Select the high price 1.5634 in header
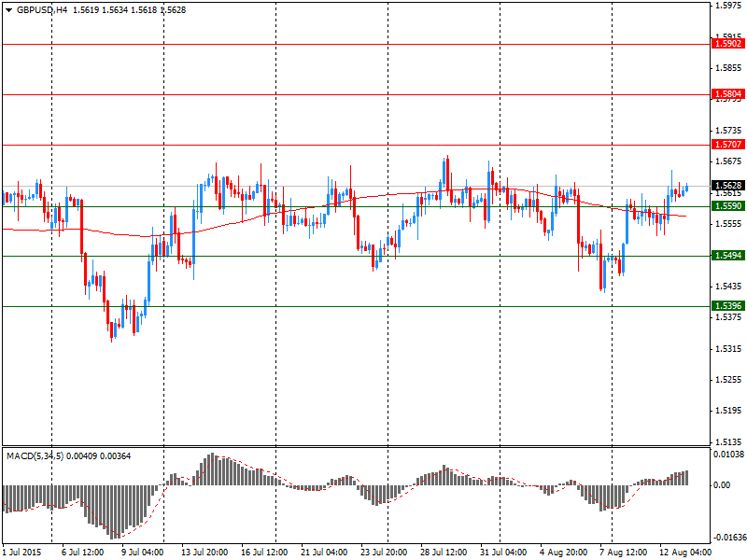 point(115,10)
